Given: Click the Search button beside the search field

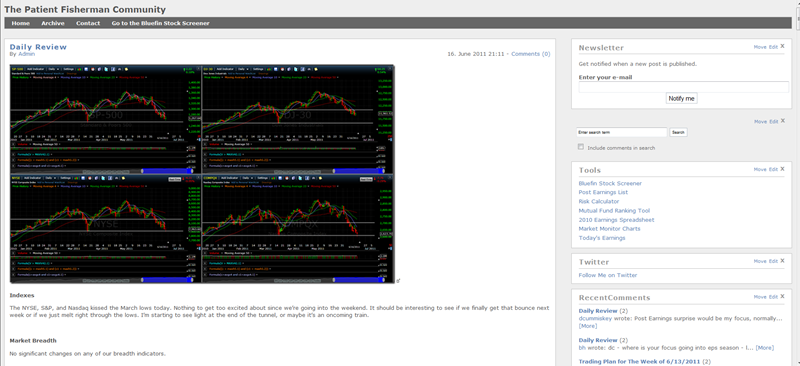Looking at the screenshot, I should click(678, 132).
